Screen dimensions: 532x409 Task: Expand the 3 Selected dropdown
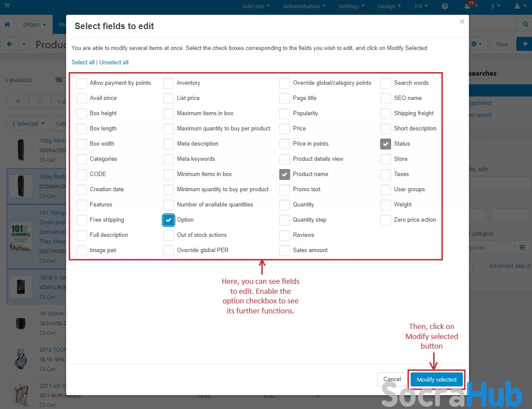point(28,123)
